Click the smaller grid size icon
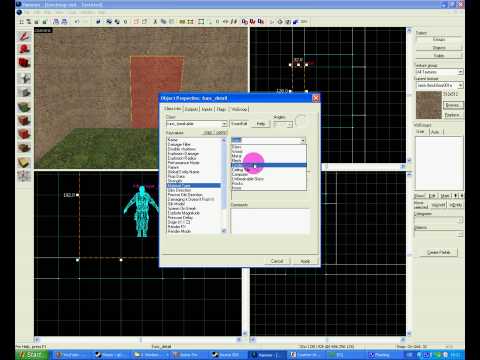This screenshot has height=360, width=480. pyautogui.click(x=36, y=22)
